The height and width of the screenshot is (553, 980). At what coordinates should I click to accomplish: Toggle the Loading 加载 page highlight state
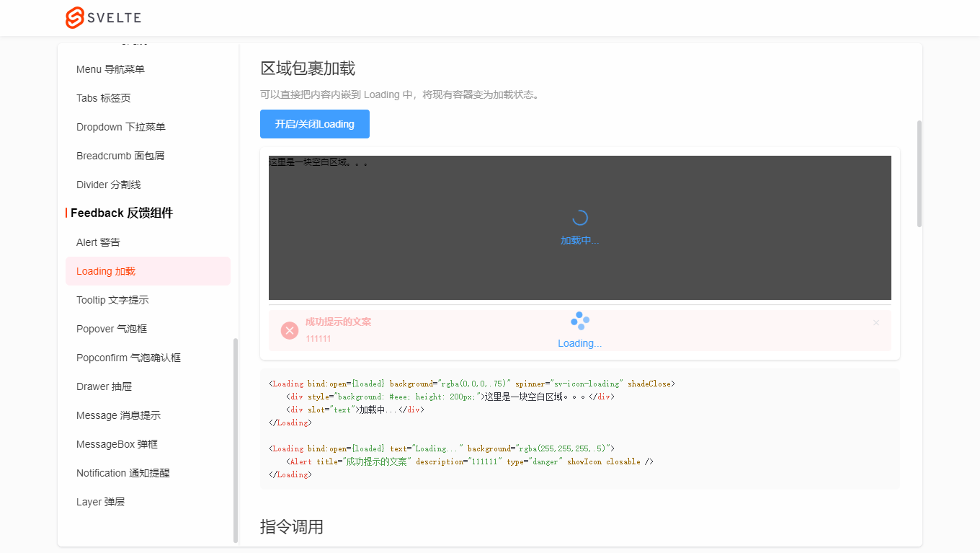(x=105, y=271)
